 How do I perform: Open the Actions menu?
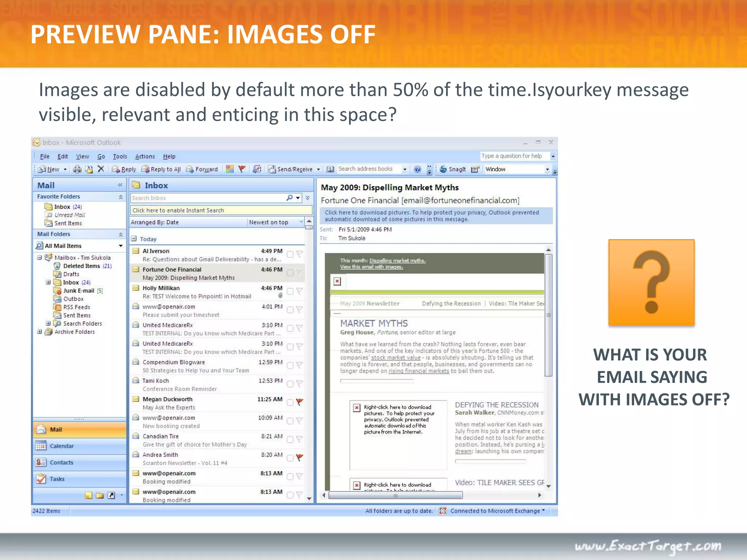click(x=145, y=156)
